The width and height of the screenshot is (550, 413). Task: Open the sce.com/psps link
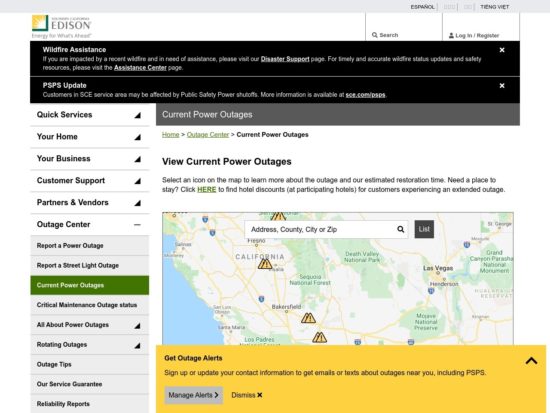coord(365,95)
